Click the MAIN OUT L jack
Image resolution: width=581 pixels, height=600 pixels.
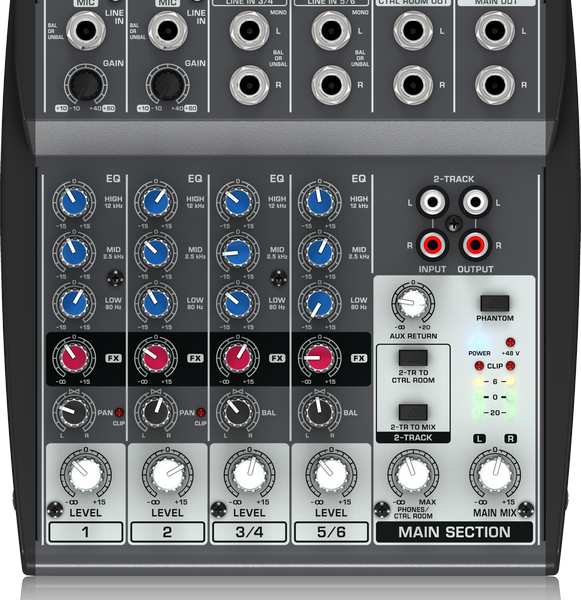[495, 31]
